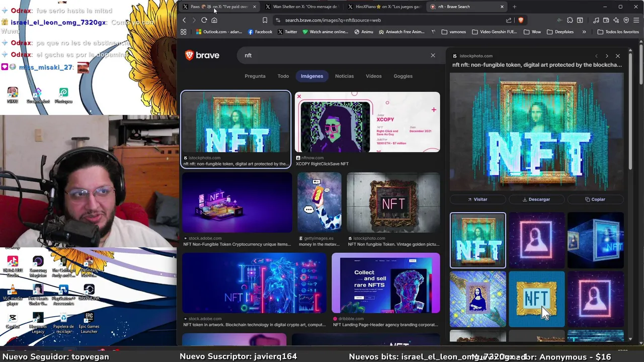Go to the browser home page
This screenshot has width=644, height=362.
[214, 20]
